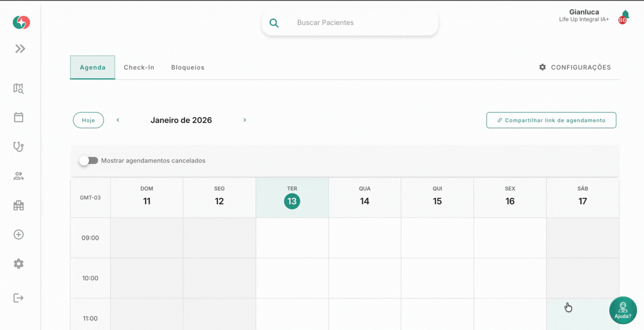Open the sidebar settings gear icon

18,264
